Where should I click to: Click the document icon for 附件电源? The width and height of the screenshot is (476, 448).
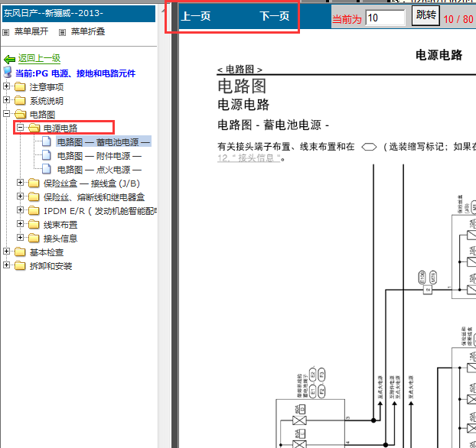pyautogui.click(x=47, y=155)
